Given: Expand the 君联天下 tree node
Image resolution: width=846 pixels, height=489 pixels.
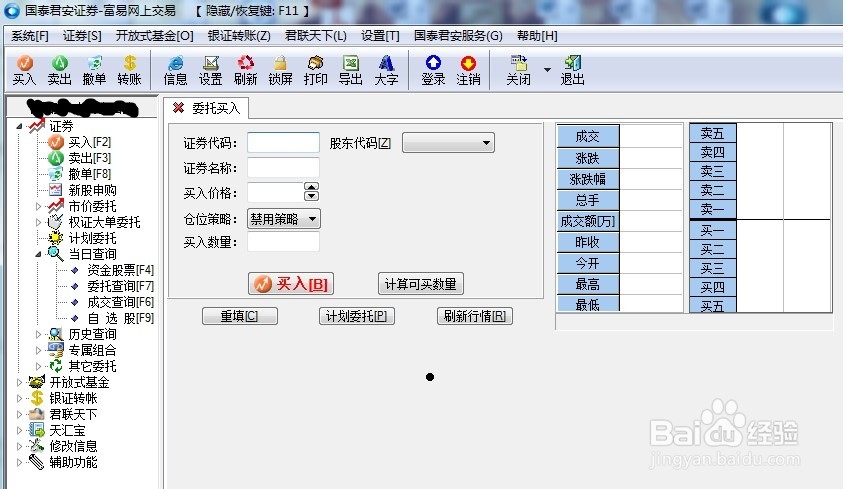Looking at the screenshot, I should [x=19, y=415].
